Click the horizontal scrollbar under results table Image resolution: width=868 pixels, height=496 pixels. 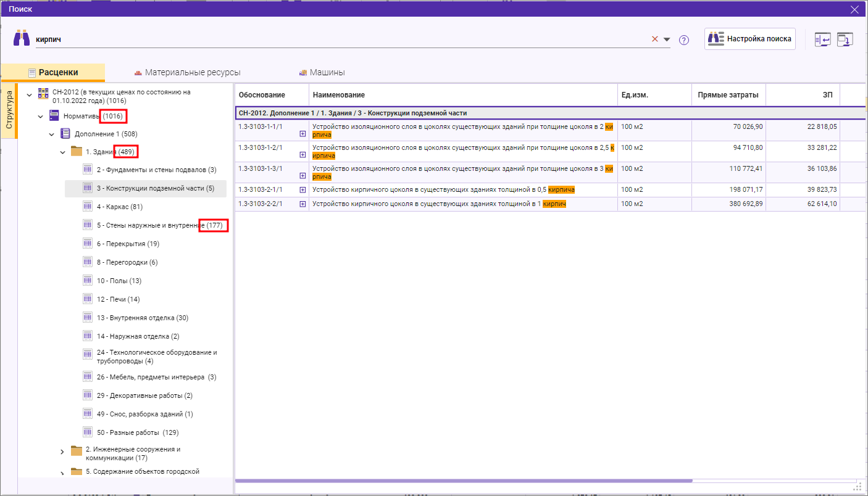(x=463, y=481)
